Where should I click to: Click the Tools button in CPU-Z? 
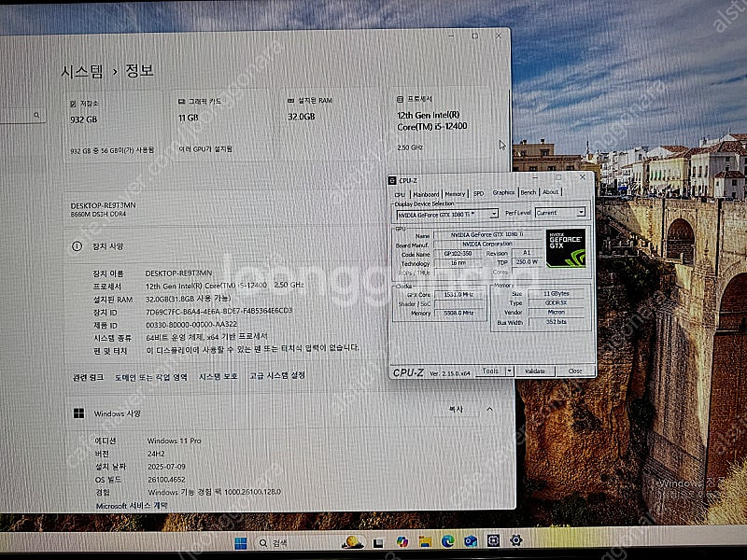(x=491, y=371)
